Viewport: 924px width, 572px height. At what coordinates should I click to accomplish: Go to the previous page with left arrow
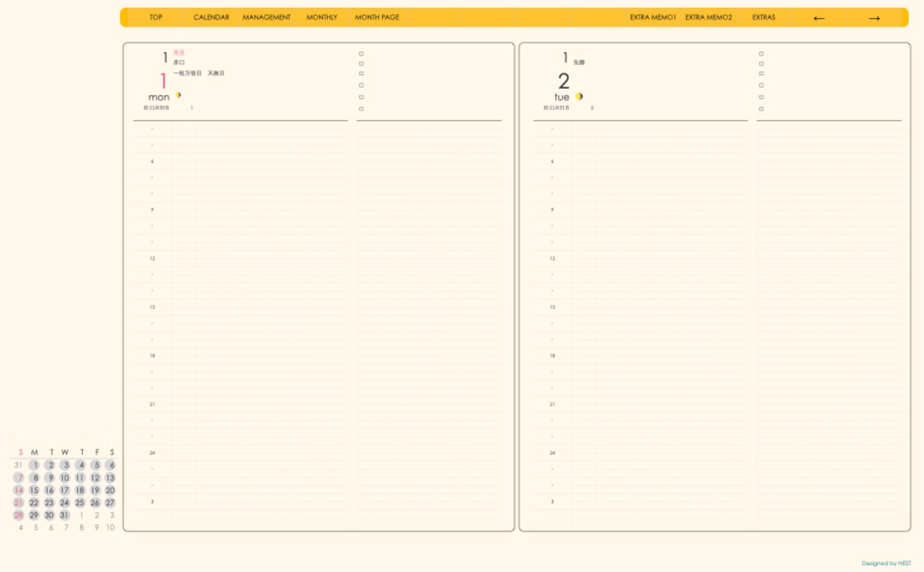pyautogui.click(x=819, y=18)
